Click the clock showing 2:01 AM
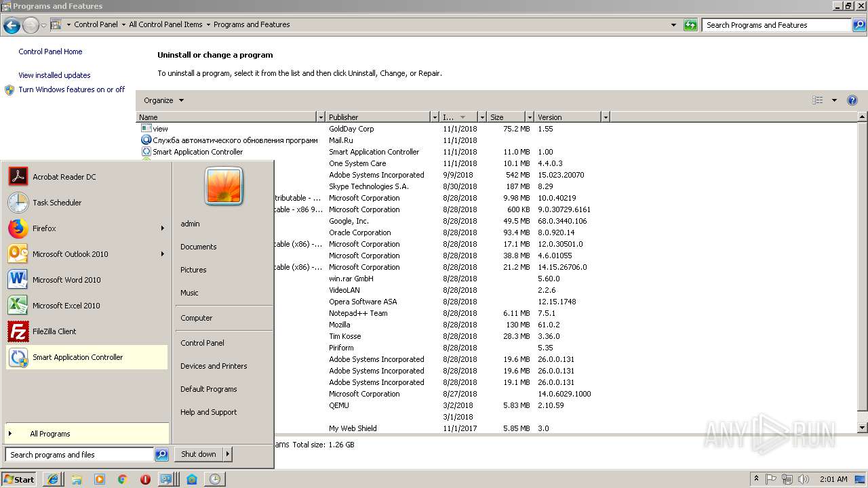This screenshot has height=488, width=868. [833, 479]
